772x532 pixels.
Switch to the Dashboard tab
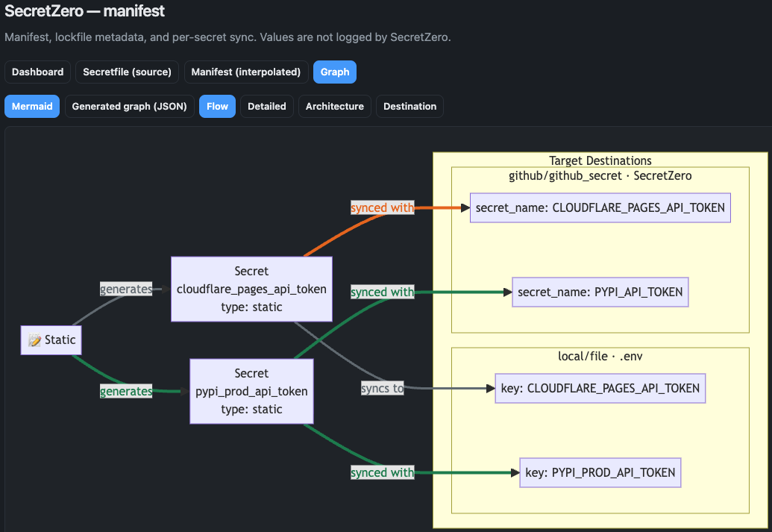click(37, 72)
